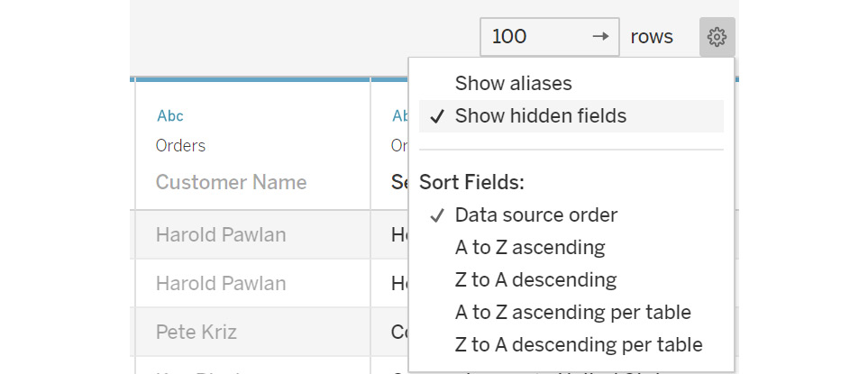Click the checkmark beside Show hidden fields
The height and width of the screenshot is (374, 868).
pos(437,116)
